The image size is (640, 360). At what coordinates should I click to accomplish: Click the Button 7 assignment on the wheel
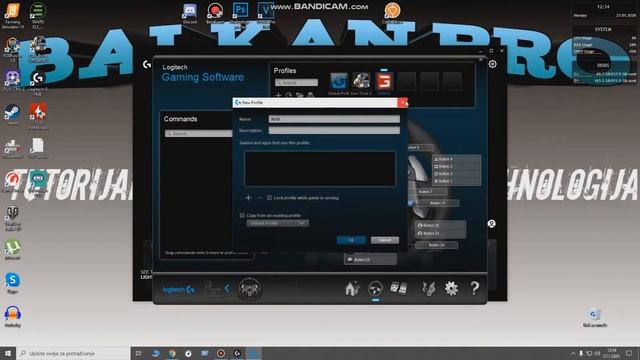pos(425,191)
